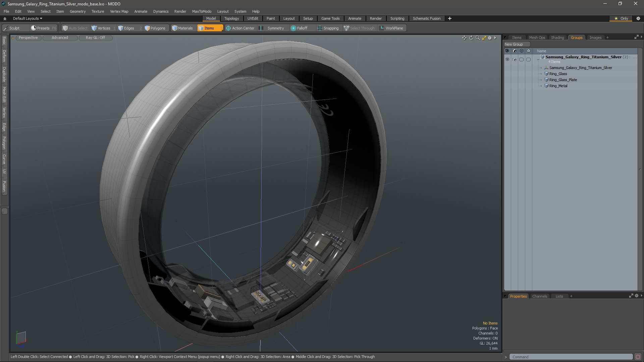
Task: Switch to Materials selection mode
Action: (x=182, y=28)
